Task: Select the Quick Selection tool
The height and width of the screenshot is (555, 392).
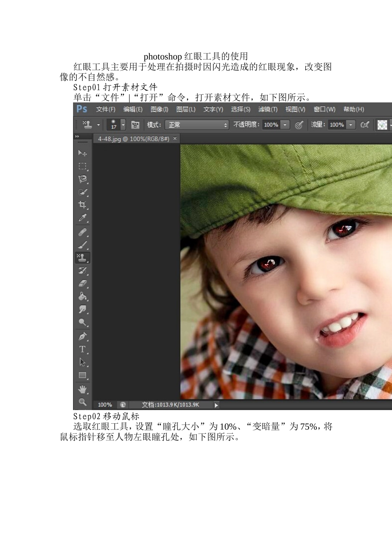Action: tap(83, 192)
